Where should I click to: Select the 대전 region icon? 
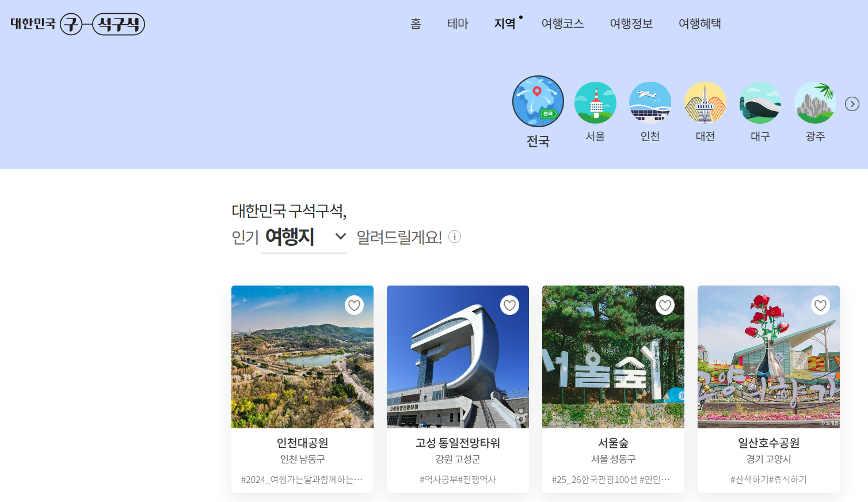point(705,102)
